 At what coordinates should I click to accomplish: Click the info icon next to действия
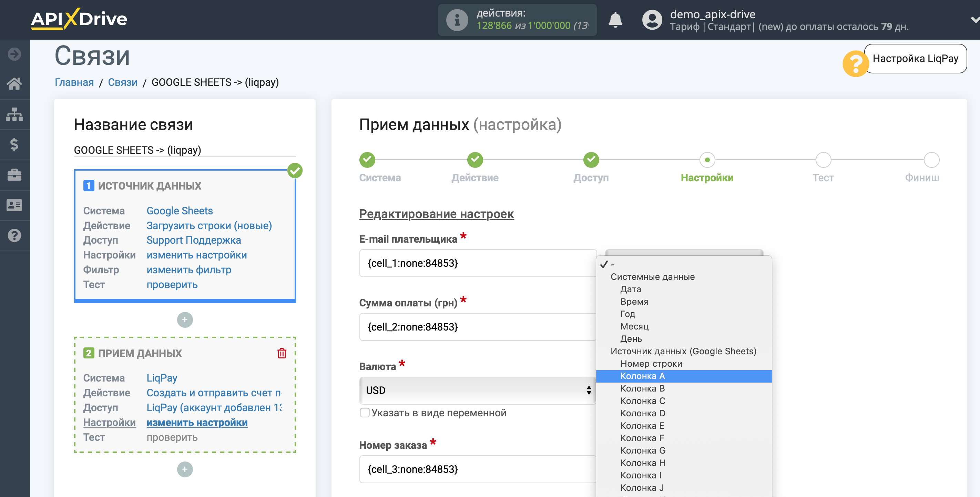pos(457,20)
